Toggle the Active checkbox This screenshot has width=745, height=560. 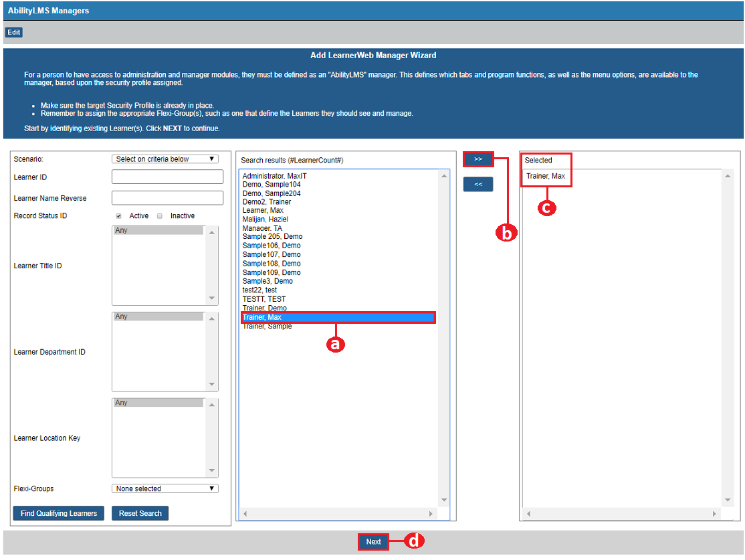119,216
